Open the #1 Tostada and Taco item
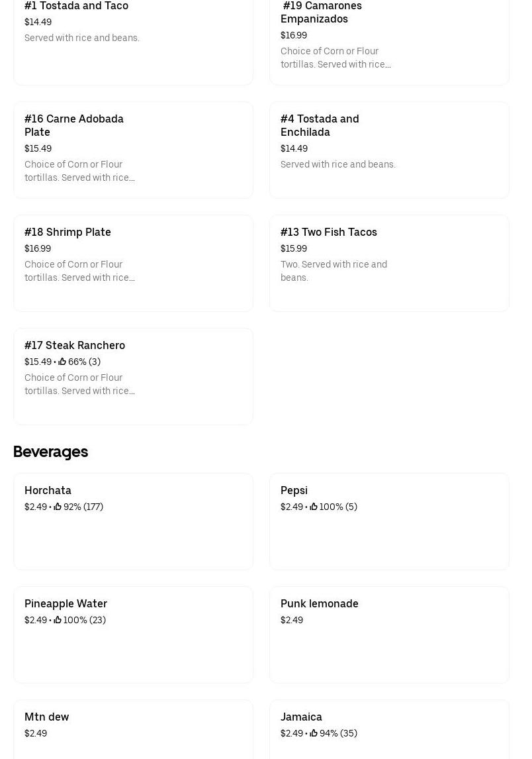 pyautogui.click(x=133, y=40)
